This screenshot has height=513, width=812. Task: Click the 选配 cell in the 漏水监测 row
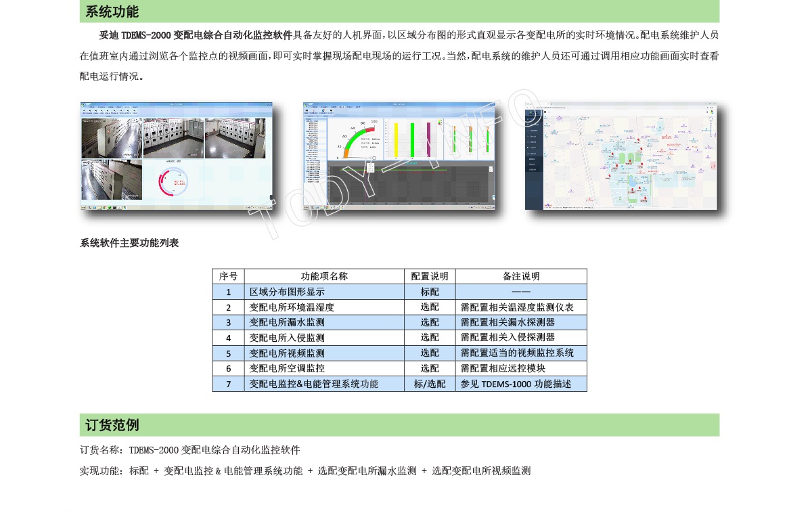pyautogui.click(x=430, y=322)
